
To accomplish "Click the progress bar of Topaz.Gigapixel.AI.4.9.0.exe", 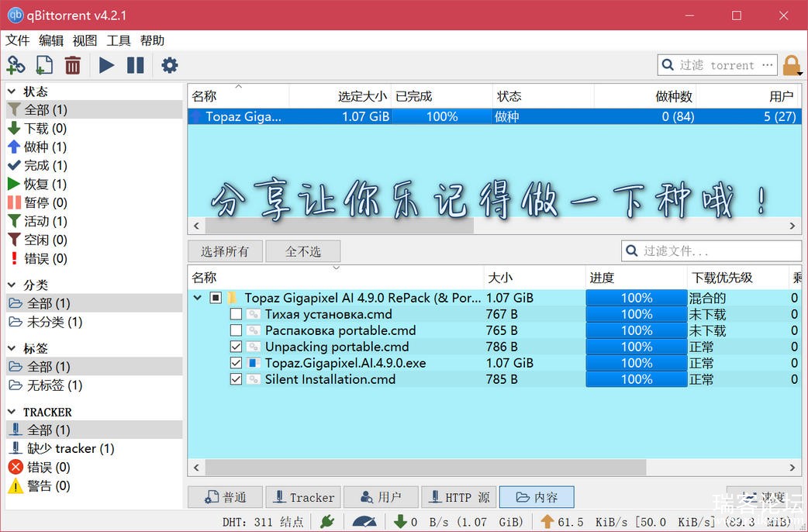I will coord(637,363).
